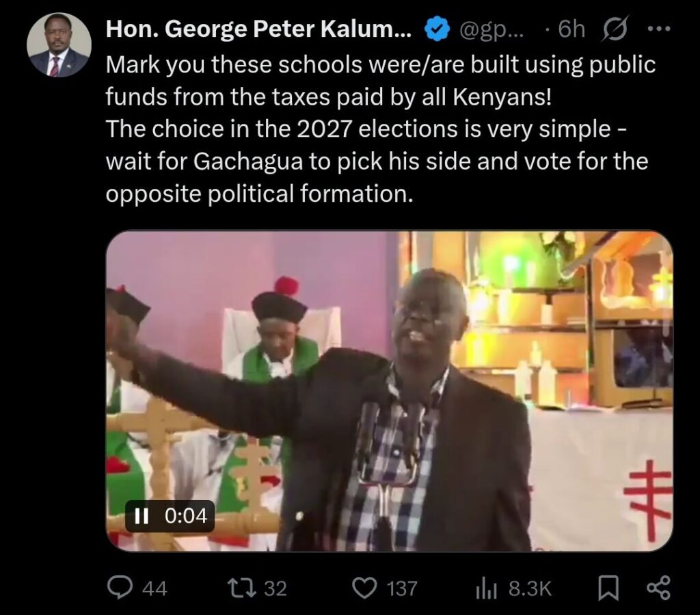This screenshot has height=615, width=700.
Task: Reply using the speech bubble icon
Action: click(122, 588)
